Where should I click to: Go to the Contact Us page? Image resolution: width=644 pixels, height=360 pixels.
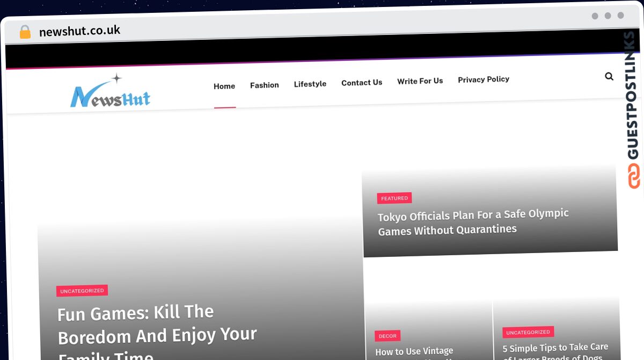tap(362, 82)
